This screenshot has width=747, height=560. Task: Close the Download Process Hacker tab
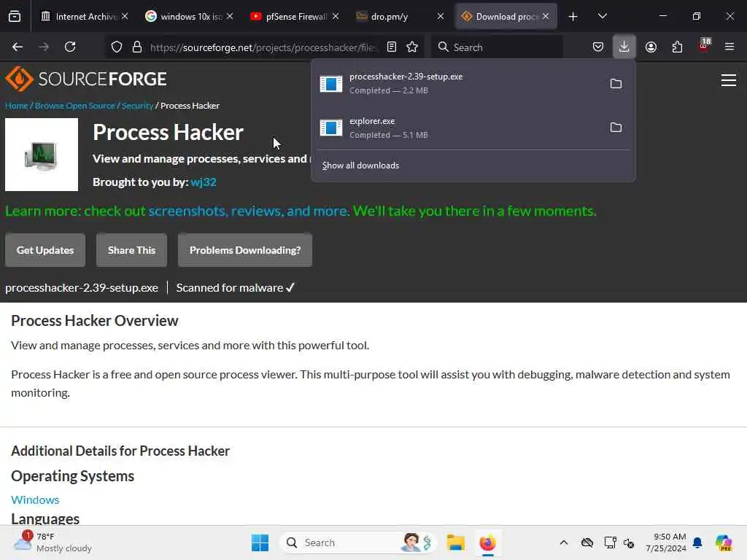click(546, 16)
